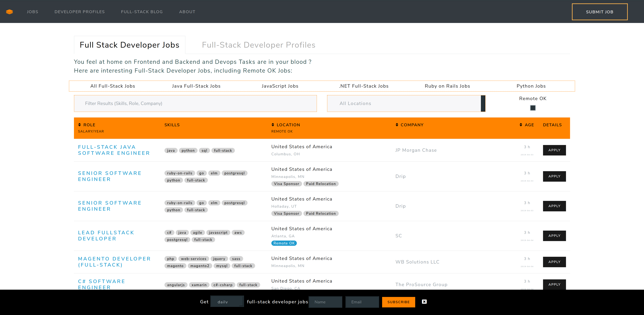Sort table by Age column arrows
Viewport: 644px width, 315px height.
(521, 125)
